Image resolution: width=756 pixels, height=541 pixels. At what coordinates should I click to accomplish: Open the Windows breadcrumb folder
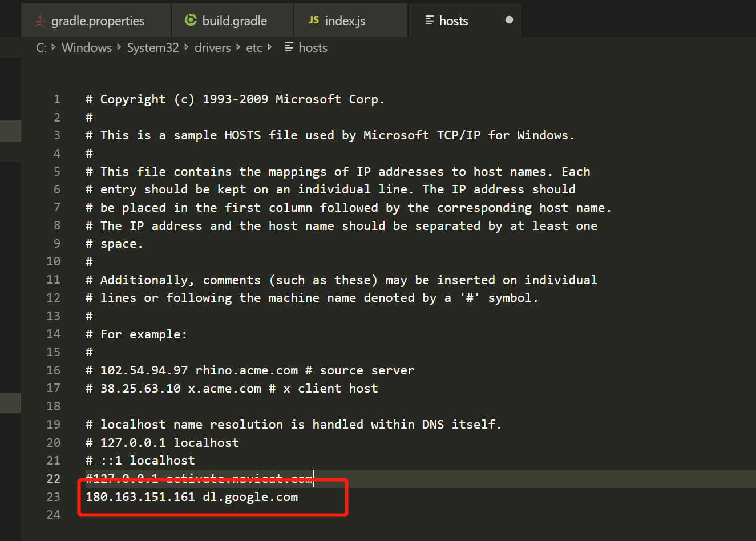tap(87, 48)
